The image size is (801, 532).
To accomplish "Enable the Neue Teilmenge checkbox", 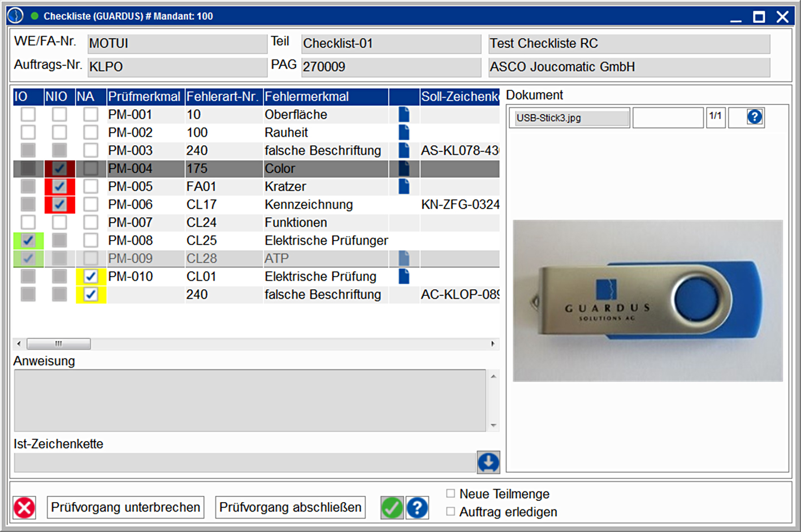I will 451,494.
